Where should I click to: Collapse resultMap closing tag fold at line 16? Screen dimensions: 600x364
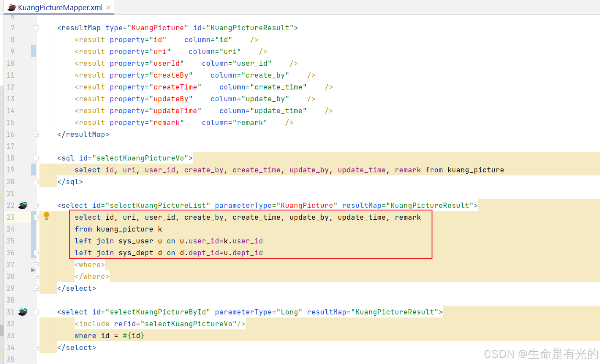tap(36, 134)
